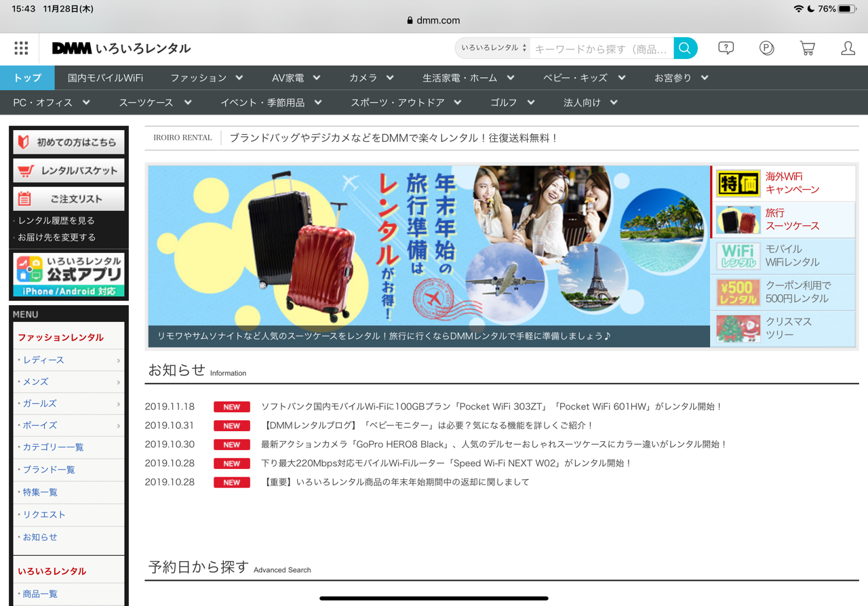
Task: Expand the カメラ navigation dropdown
Action: (371, 78)
